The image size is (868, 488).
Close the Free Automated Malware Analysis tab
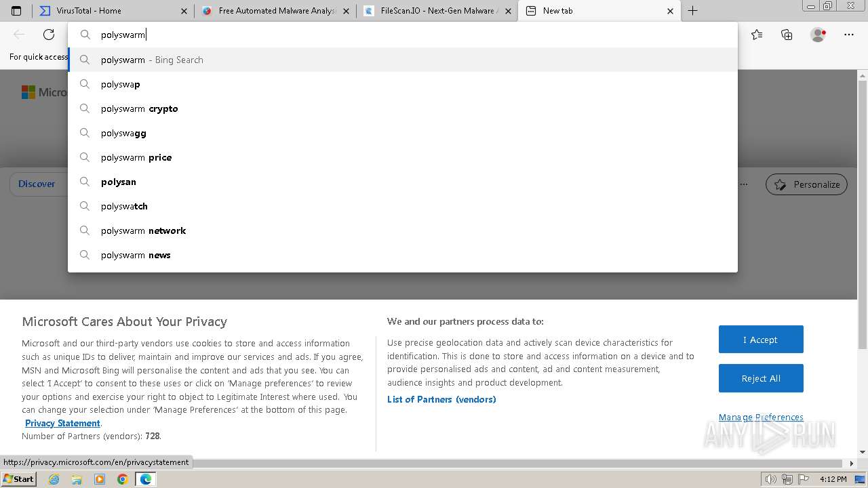tap(347, 11)
